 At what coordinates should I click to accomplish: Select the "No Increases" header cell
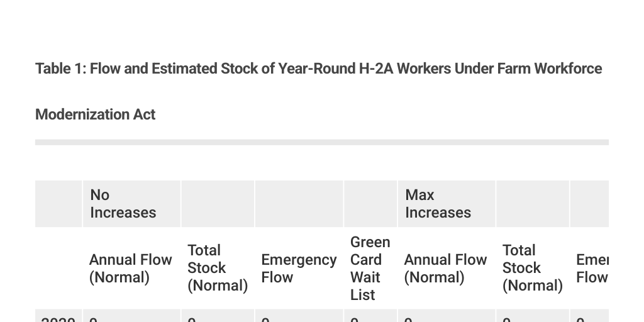coord(123,204)
